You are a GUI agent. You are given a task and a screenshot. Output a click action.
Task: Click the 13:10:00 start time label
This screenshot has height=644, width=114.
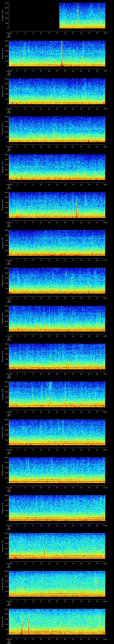pos(9,260)
